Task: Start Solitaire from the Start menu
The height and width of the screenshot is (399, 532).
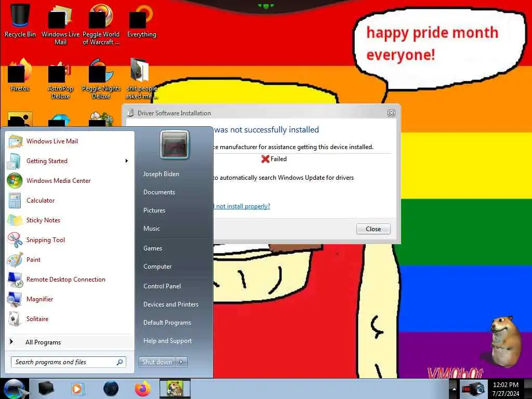Action: tap(70, 318)
